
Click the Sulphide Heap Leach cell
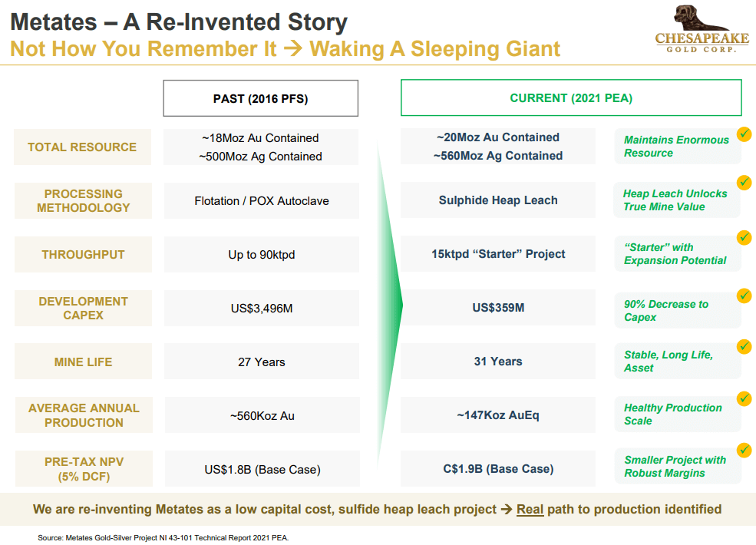coord(498,200)
